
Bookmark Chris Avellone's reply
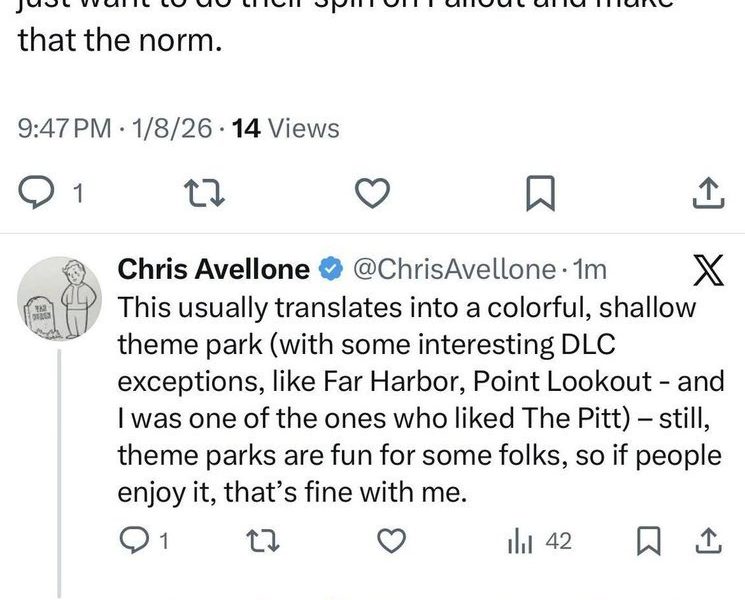point(647,541)
